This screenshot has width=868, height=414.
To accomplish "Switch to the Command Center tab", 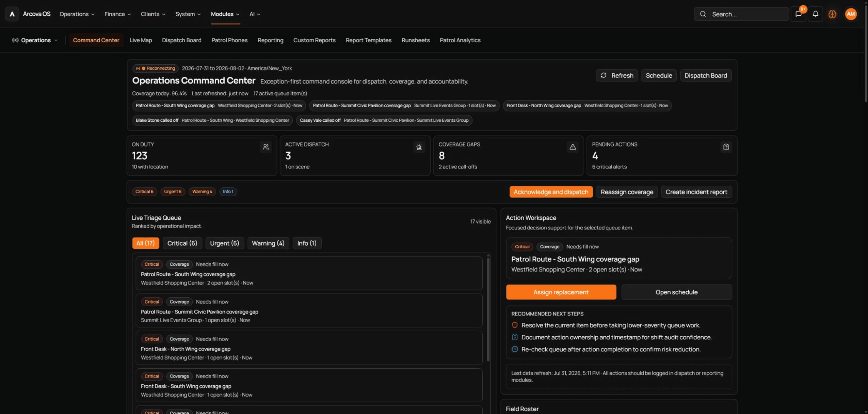I will 96,40.
